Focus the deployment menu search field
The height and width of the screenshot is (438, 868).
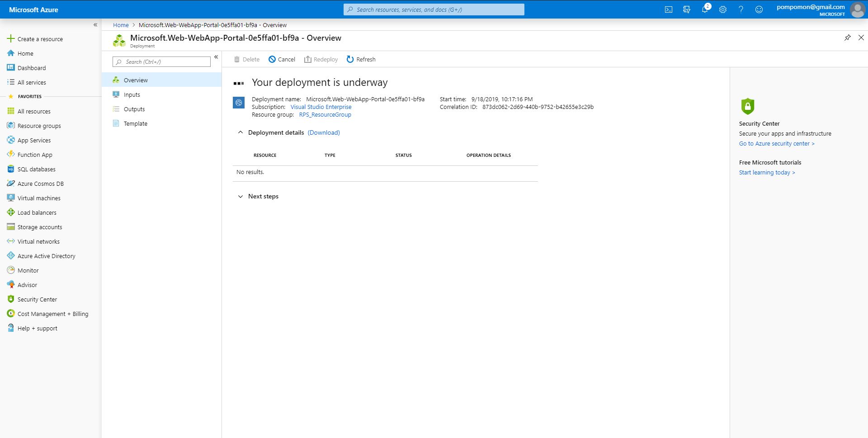(161, 61)
